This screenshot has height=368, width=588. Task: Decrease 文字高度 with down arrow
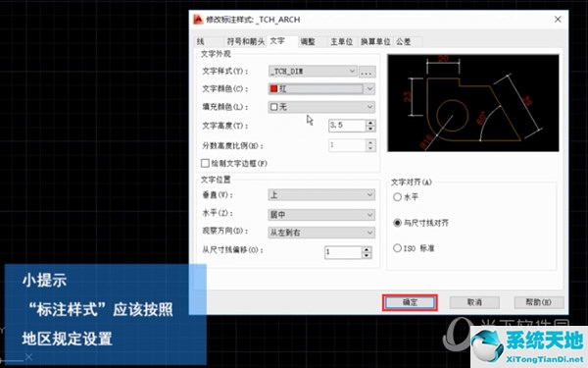pos(370,129)
